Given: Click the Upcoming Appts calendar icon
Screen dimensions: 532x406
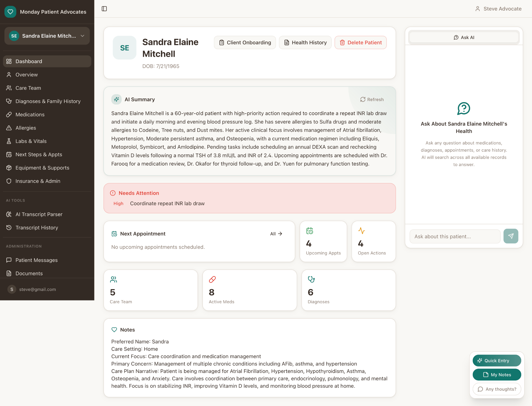Looking at the screenshot, I should (310, 231).
